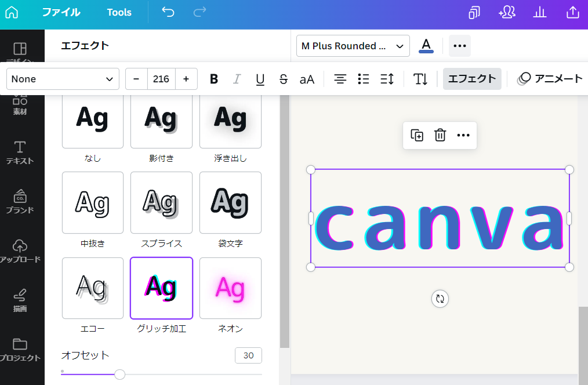Open the analytics chart icon

pyautogui.click(x=540, y=12)
